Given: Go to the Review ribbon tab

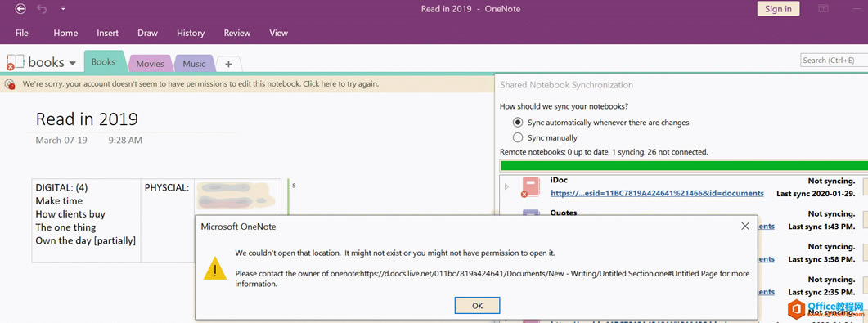Looking at the screenshot, I should (237, 34).
